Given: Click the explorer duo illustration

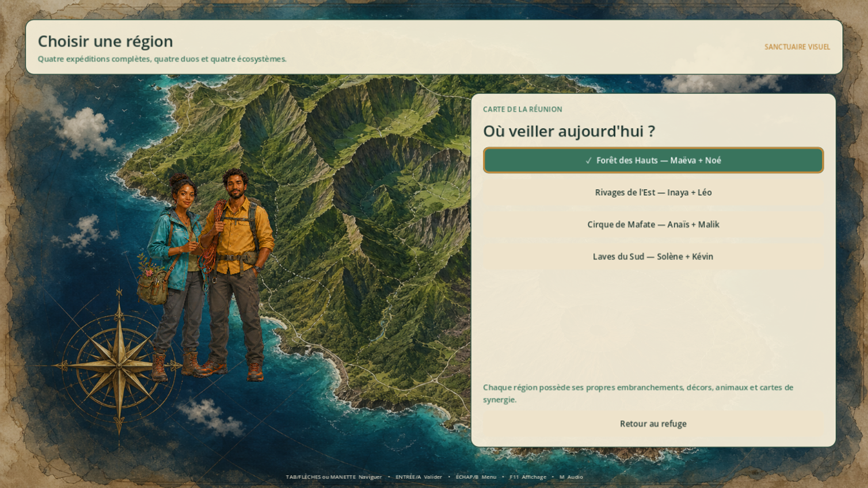Looking at the screenshot, I should [206, 276].
